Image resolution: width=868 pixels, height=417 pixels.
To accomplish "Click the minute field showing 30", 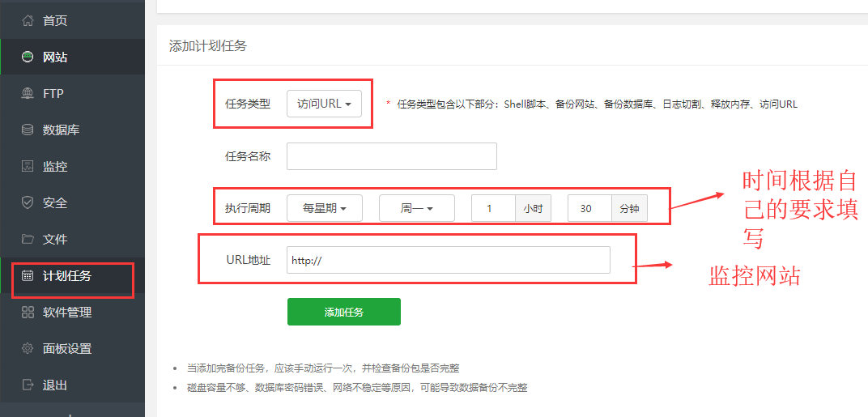I will (x=589, y=208).
